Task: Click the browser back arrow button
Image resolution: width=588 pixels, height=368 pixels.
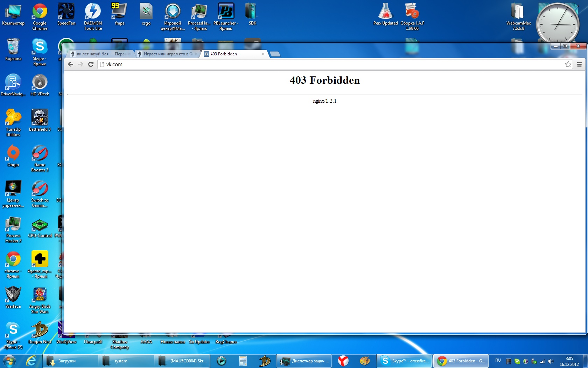Action: tap(70, 64)
